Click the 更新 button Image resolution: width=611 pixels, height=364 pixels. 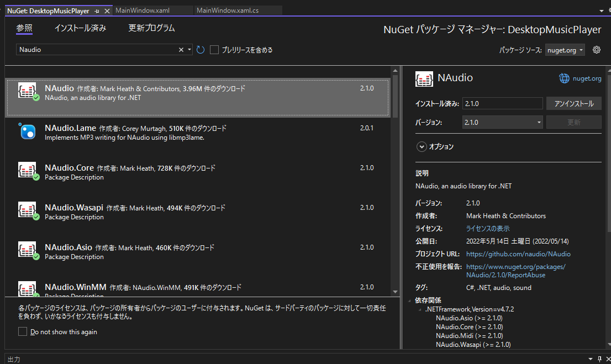pos(574,123)
